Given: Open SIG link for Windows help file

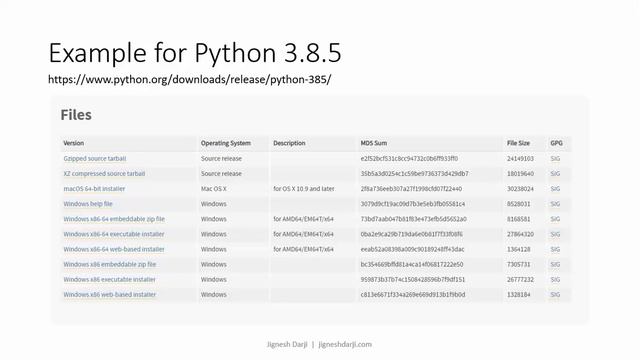Looking at the screenshot, I should [555, 204].
